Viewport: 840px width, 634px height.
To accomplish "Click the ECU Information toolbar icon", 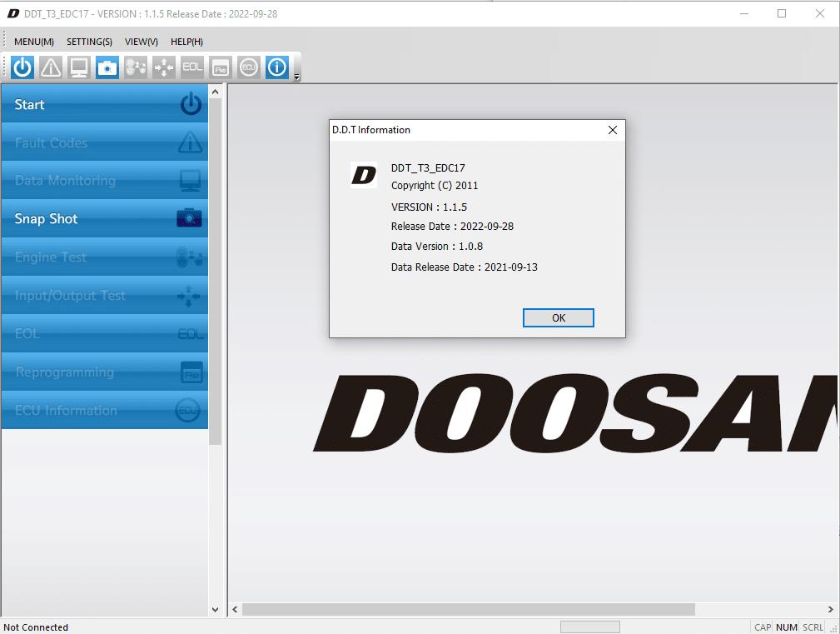I will (x=249, y=67).
